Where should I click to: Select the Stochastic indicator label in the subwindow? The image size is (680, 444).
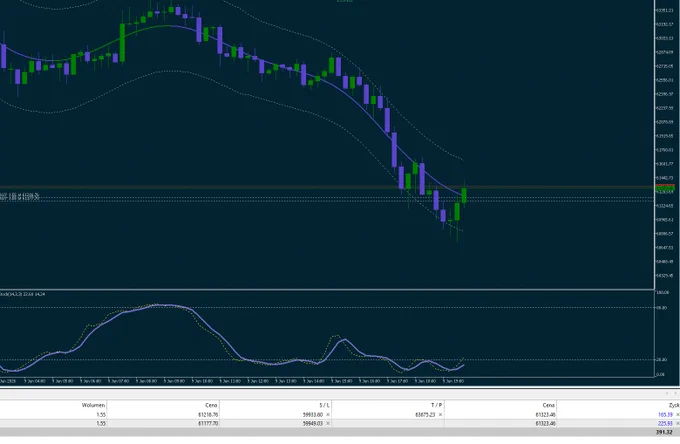click(x=22, y=294)
